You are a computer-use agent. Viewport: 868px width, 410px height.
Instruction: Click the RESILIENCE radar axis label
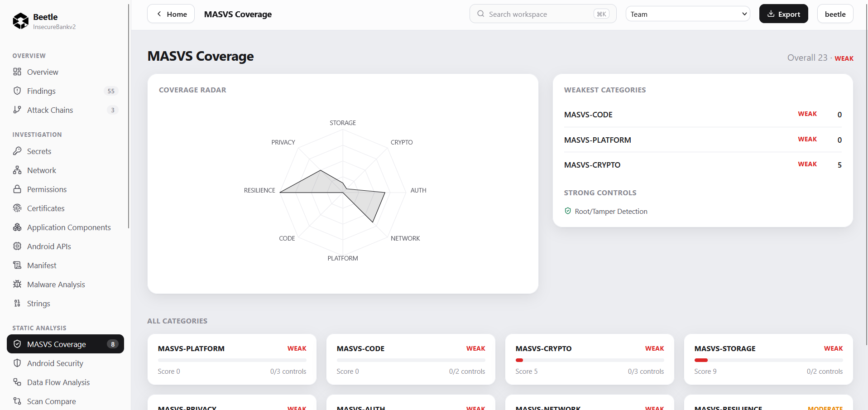[259, 190]
